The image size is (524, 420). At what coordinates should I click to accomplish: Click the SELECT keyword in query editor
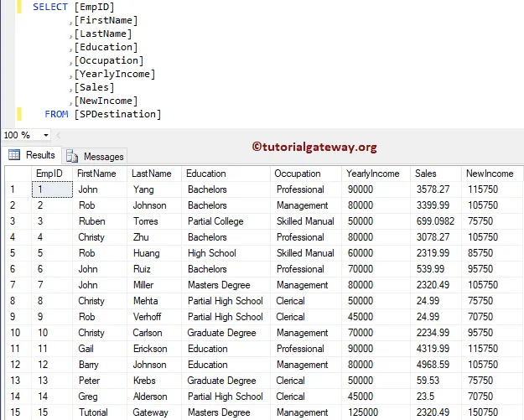tap(50, 7)
